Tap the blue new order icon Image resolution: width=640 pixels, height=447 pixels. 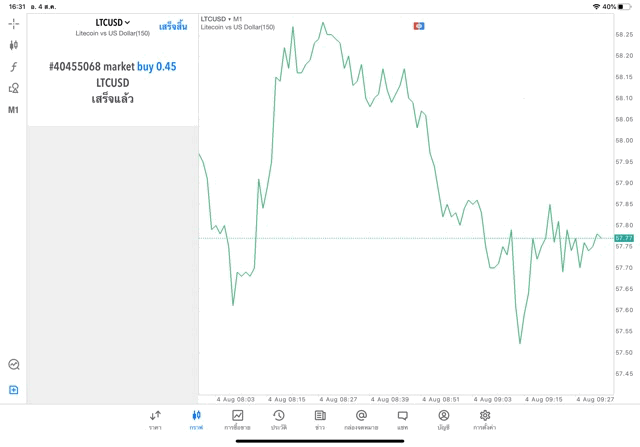click(14, 390)
